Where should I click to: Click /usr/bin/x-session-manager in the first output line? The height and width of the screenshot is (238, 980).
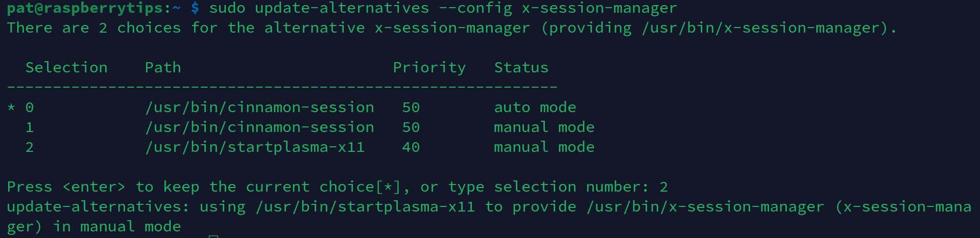tap(761, 28)
